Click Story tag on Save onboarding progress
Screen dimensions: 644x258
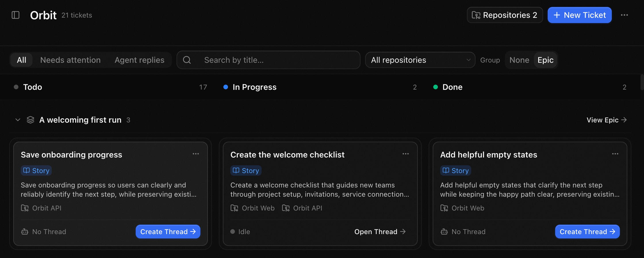pos(36,170)
